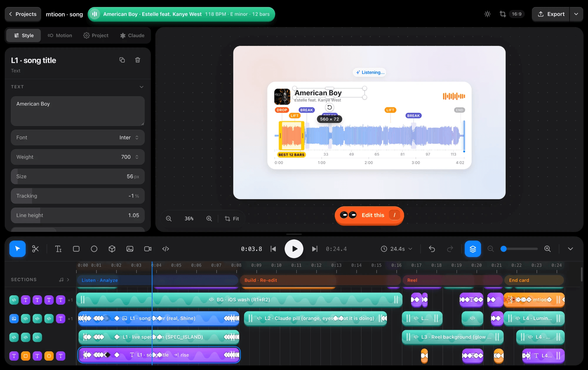Click the redo arrow icon

click(450, 249)
